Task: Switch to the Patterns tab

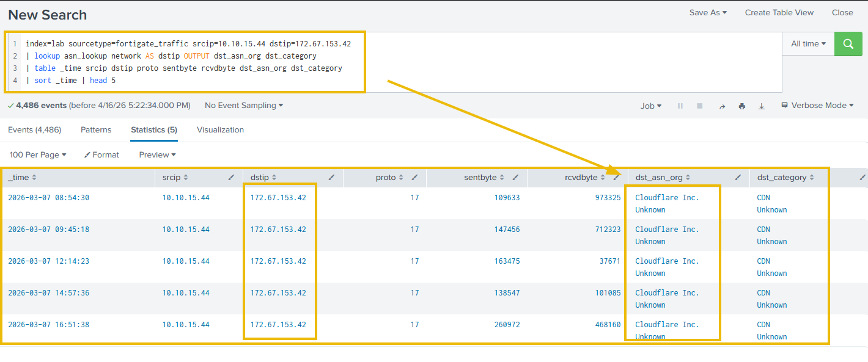Action: pyautogui.click(x=96, y=130)
